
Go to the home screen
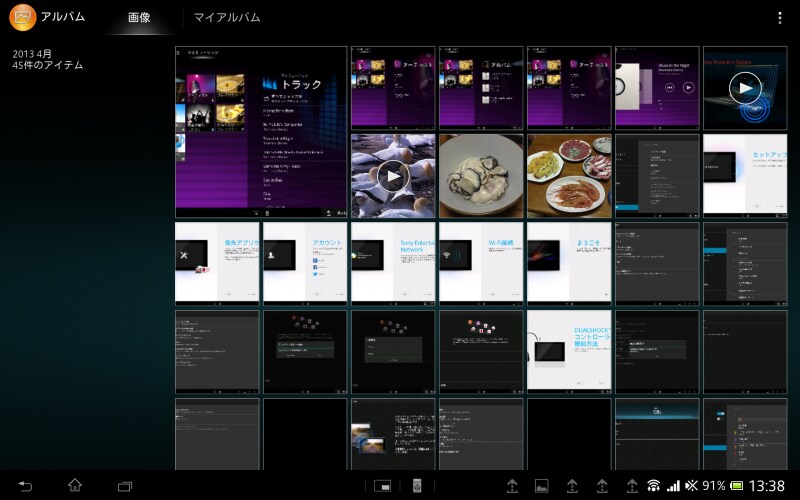(75, 486)
